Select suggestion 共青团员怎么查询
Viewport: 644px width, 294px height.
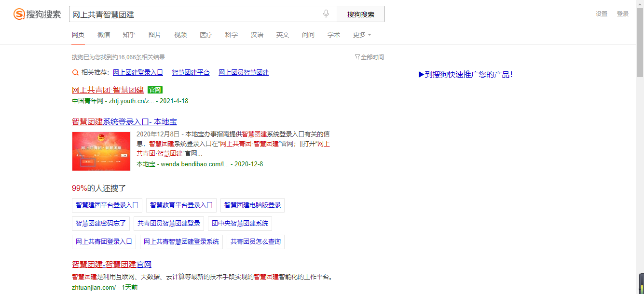256,241
